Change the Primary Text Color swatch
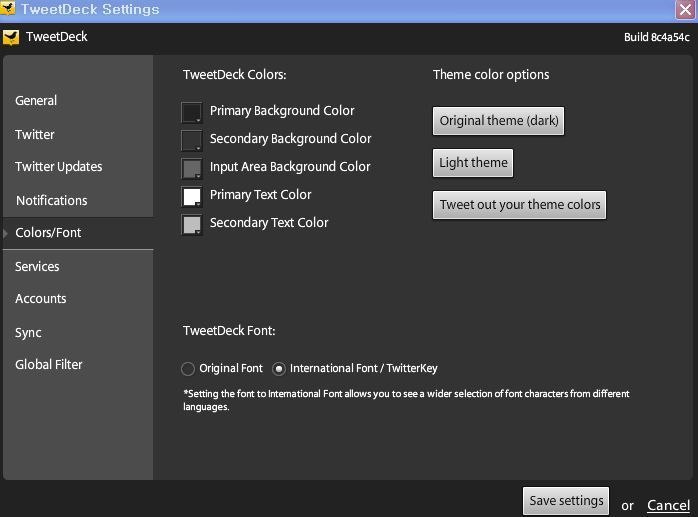Viewport: 698px width, 517px height. click(x=191, y=196)
